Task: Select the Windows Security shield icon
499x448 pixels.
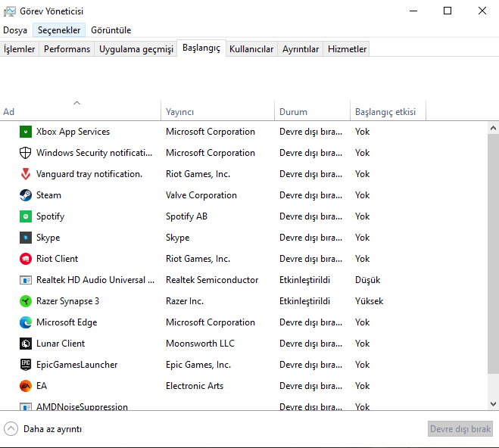Action: tap(25, 153)
